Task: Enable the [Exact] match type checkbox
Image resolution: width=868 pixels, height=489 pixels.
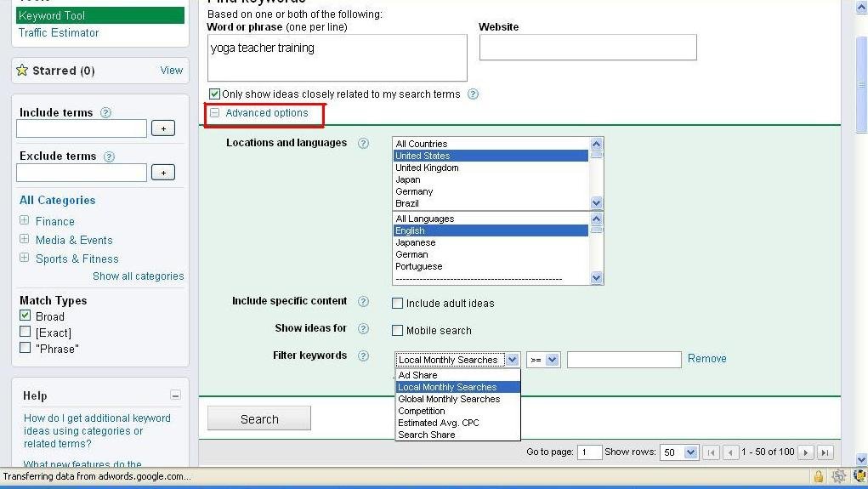Action: click(26, 332)
